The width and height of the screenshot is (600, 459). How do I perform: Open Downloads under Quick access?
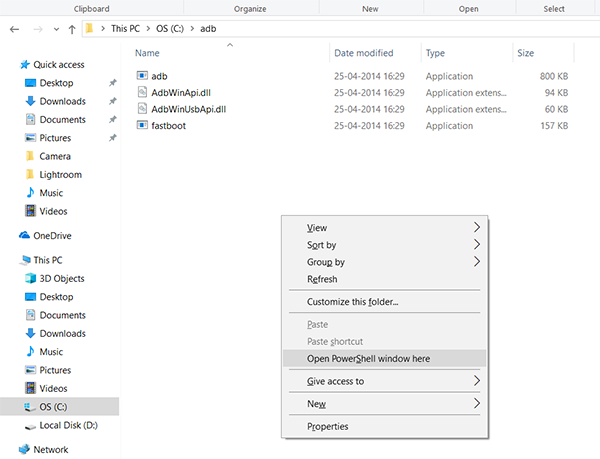(x=62, y=101)
